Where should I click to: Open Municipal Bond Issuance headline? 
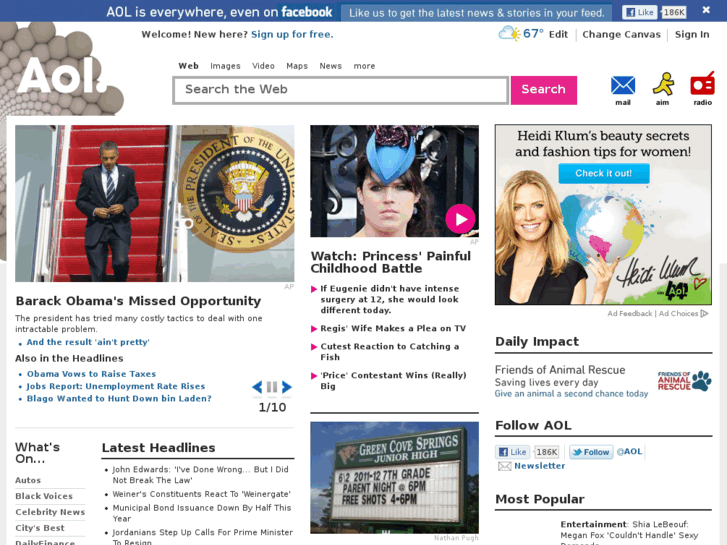click(x=202, y=513)
